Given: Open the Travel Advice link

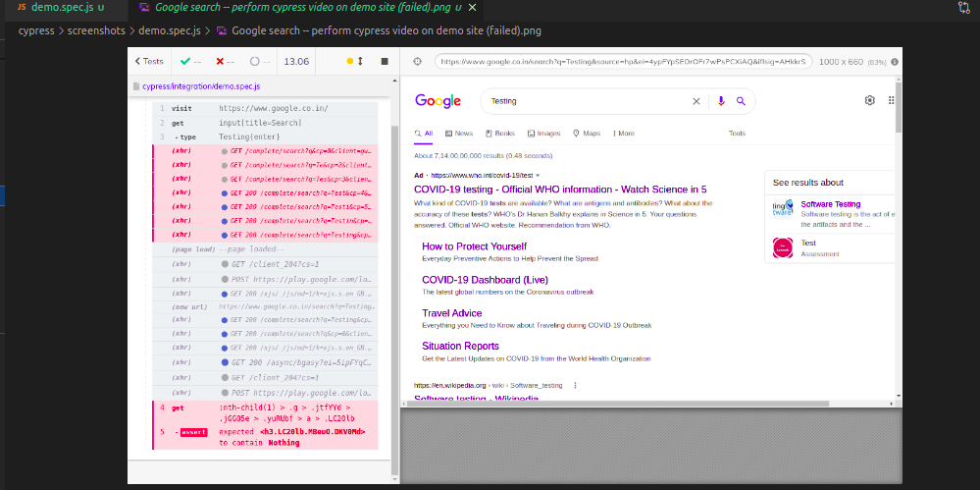Looking at the screenshot, I should [x=452, y=313].
